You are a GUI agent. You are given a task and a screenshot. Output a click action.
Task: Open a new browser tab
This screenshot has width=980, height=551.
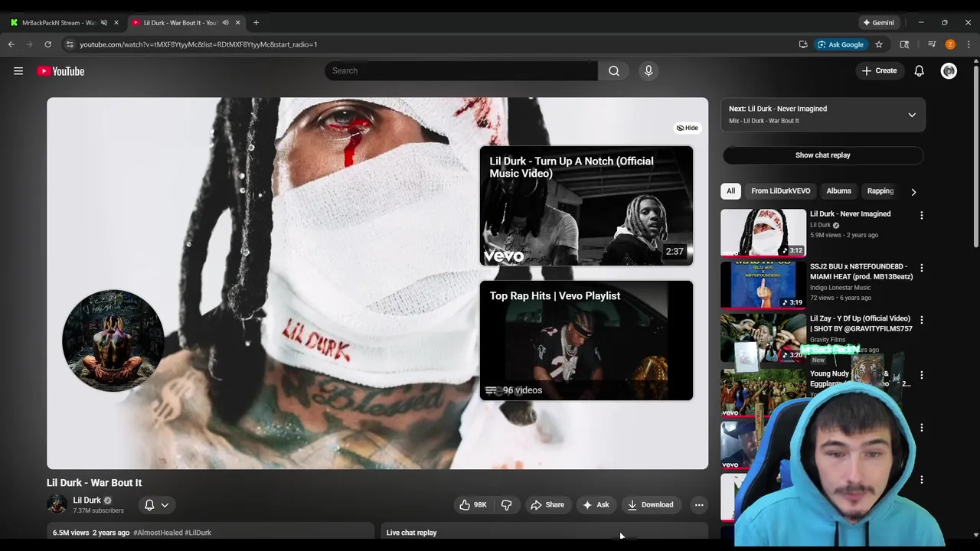[x=256, y=22]
